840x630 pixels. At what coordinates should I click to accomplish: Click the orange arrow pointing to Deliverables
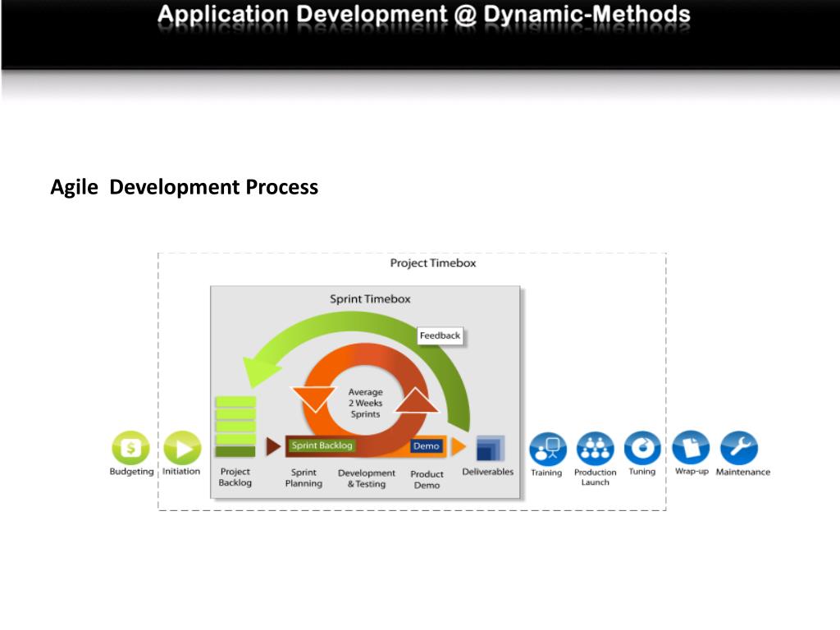tap(459, 446)
